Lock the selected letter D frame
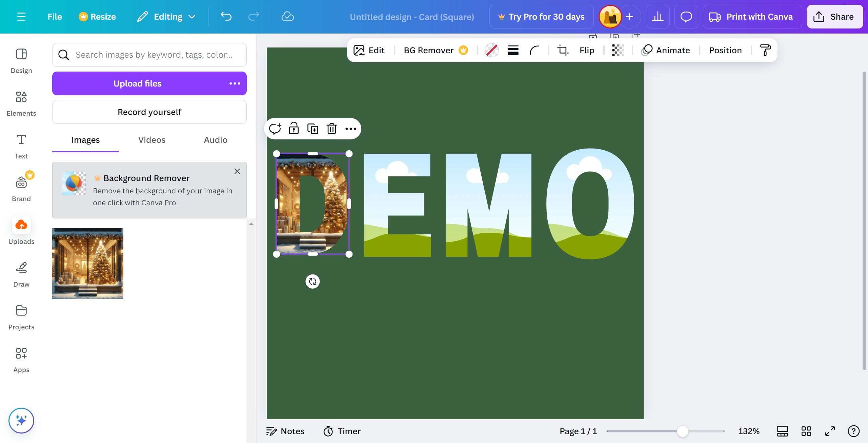 (x=294, y=129)
